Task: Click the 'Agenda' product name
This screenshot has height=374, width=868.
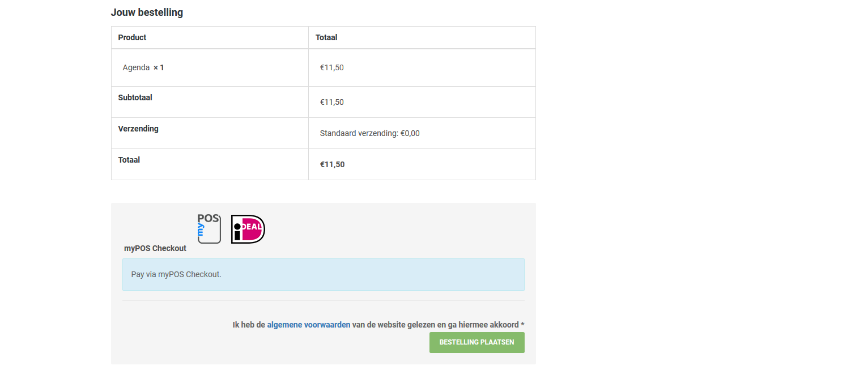Action: point(136,67)
